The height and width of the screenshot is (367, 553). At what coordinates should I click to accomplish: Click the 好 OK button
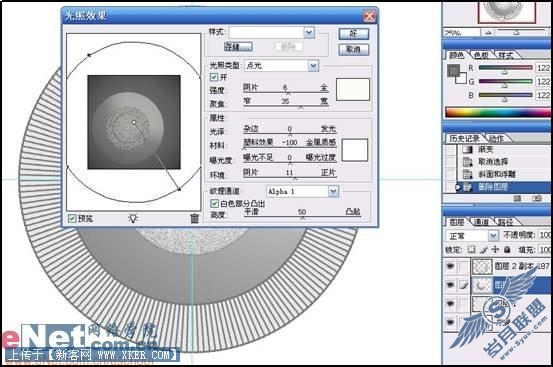[353, 34]
